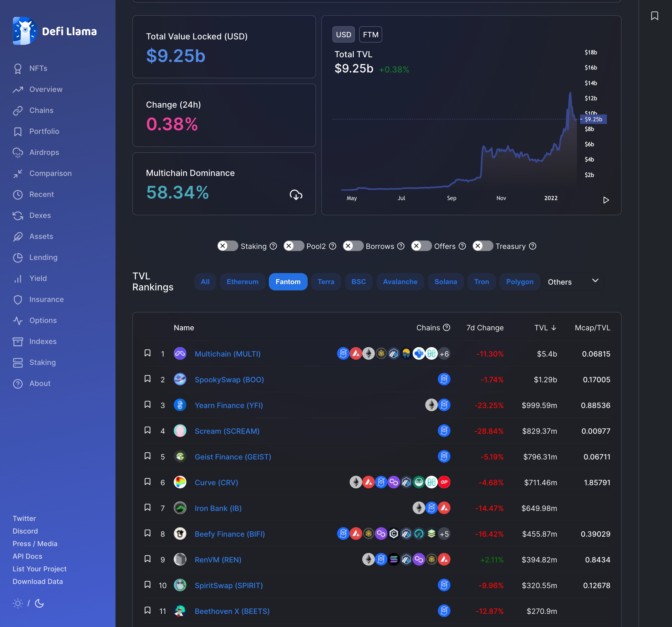
Task: Click the Insurance icon in sidebar
Action: tap(18, 299)
